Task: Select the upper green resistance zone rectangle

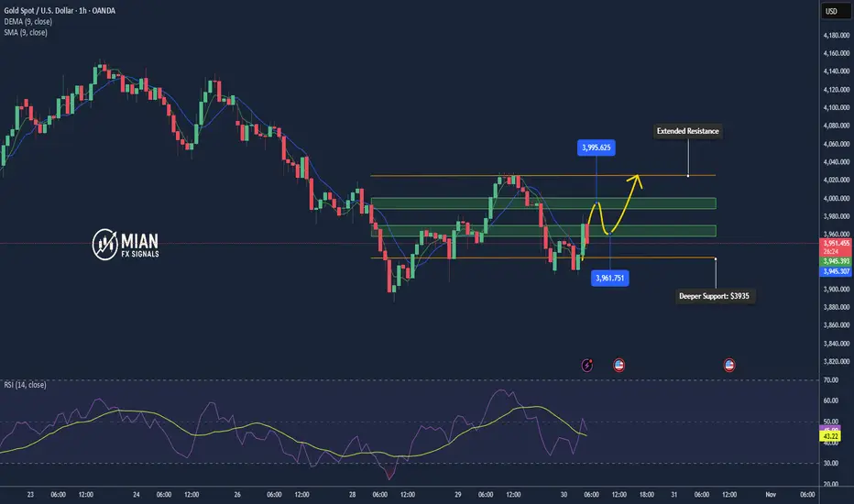Action: 543,203
